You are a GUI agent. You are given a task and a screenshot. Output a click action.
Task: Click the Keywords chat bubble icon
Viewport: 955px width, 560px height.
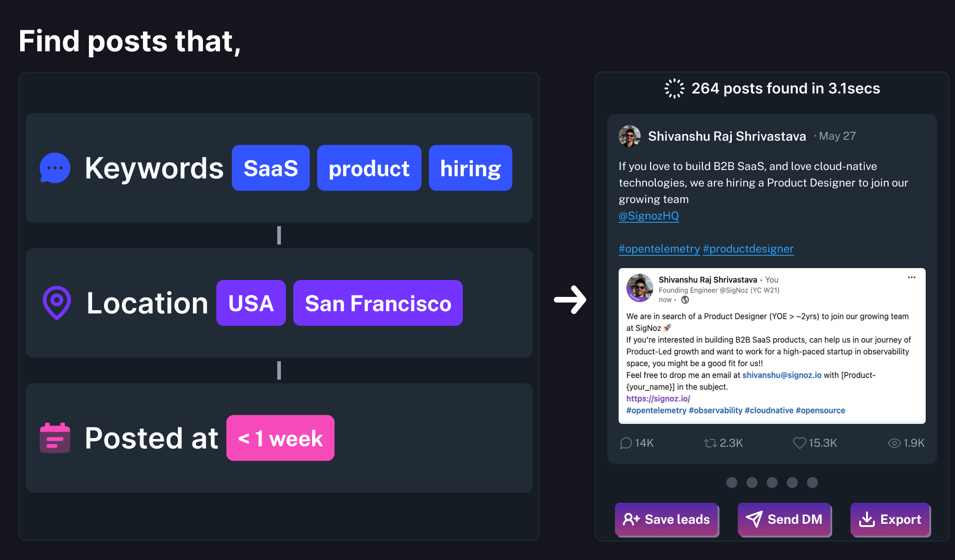[x=55, y=168]
